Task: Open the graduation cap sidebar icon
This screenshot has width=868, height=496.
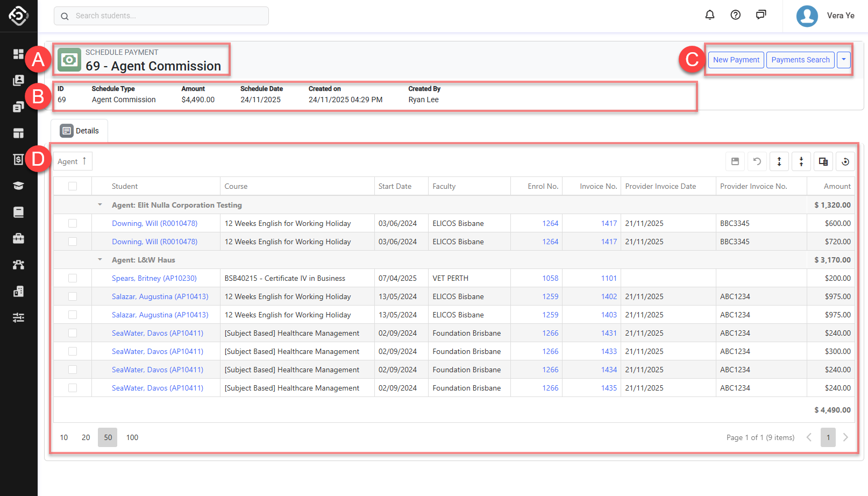Action: 18,186
